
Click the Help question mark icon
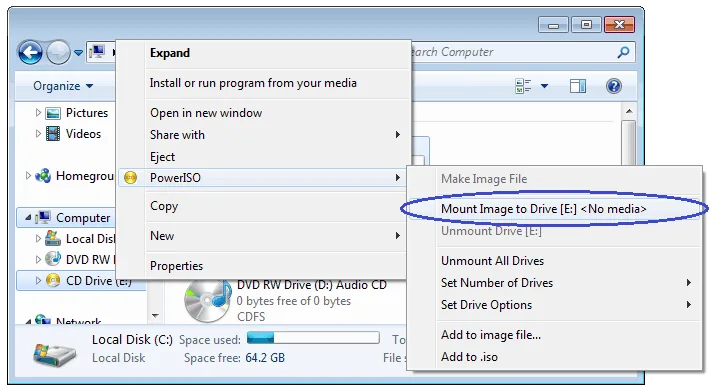pos(613,86)
